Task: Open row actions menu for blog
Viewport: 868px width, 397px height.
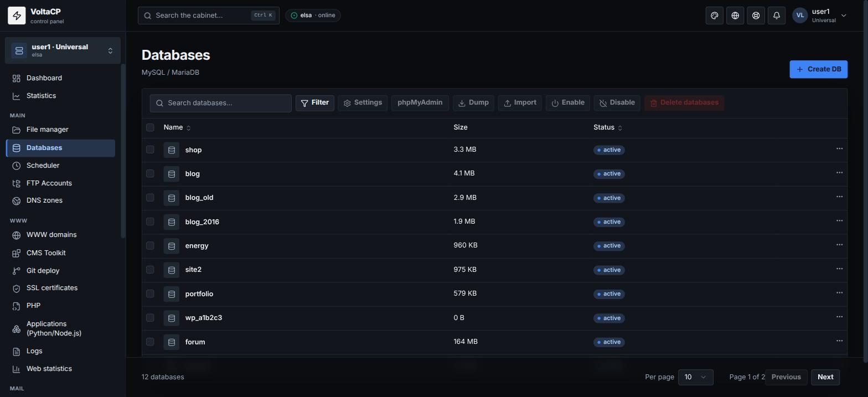Action: [839, 173]
